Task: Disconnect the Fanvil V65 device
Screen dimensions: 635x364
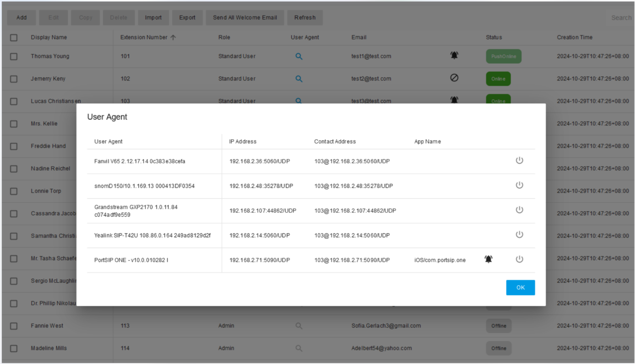Action: [519, 161]
